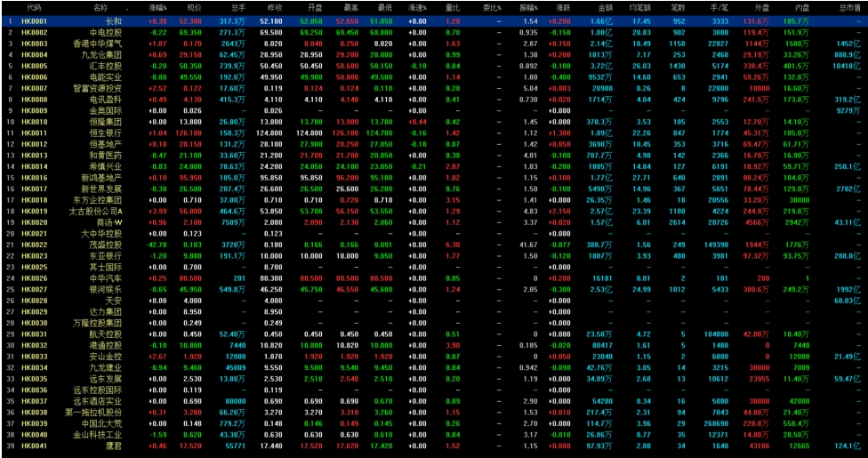868x458 pixels.
Task: Click the 现价 column header
Action: [194, 8]
